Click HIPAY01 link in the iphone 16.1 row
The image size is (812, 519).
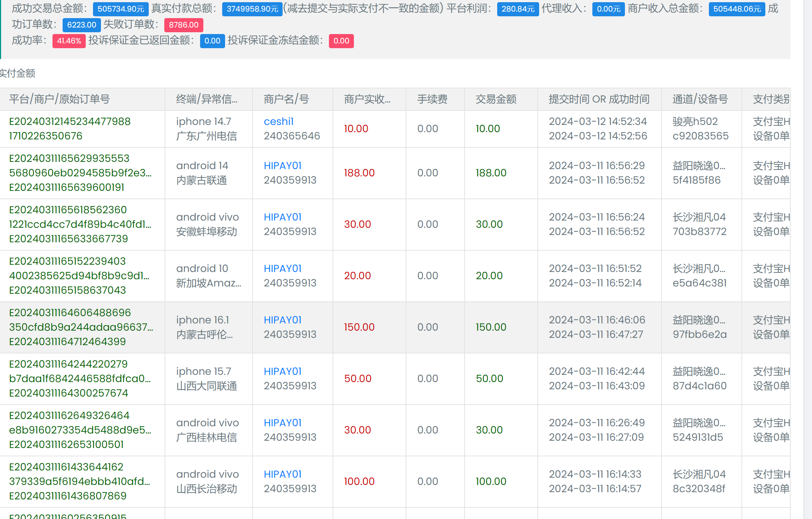tap(282, 320)
